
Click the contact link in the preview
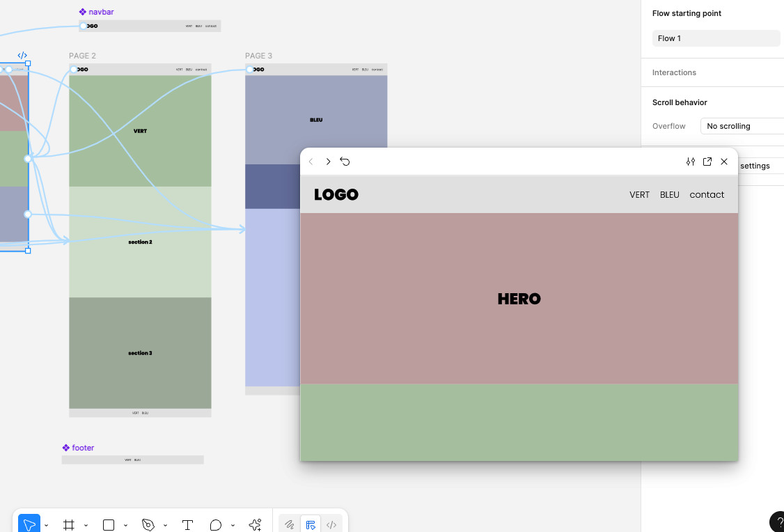click(x=707, y=195)
